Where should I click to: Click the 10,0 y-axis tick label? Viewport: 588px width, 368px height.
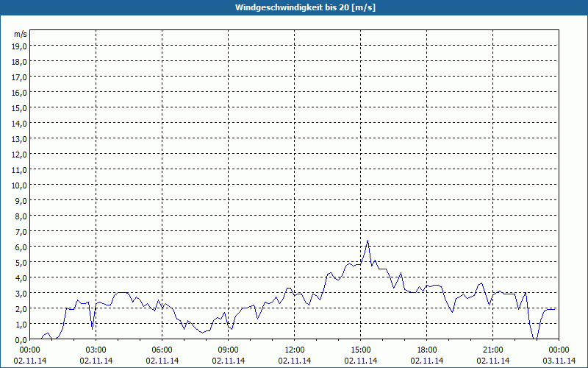[x=19, y=185]
